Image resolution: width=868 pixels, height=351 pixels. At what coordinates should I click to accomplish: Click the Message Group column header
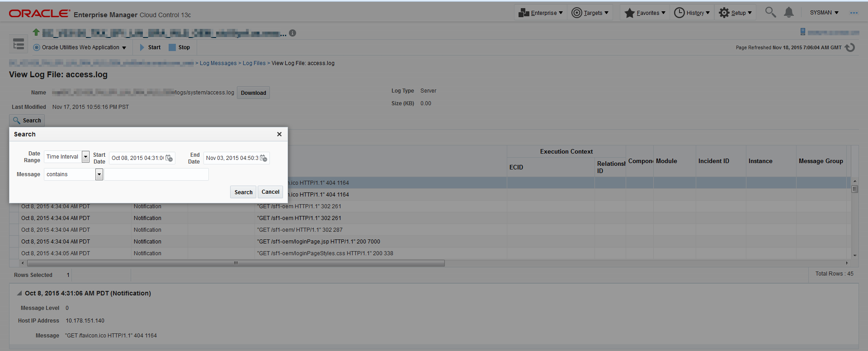(x=821, y=161)
